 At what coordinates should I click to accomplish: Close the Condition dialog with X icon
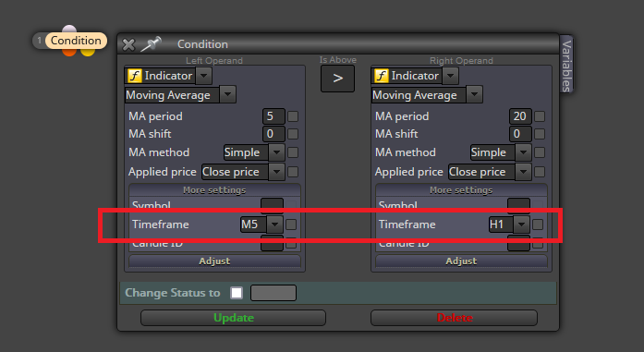pyautogui.click(x=128, y=44)
